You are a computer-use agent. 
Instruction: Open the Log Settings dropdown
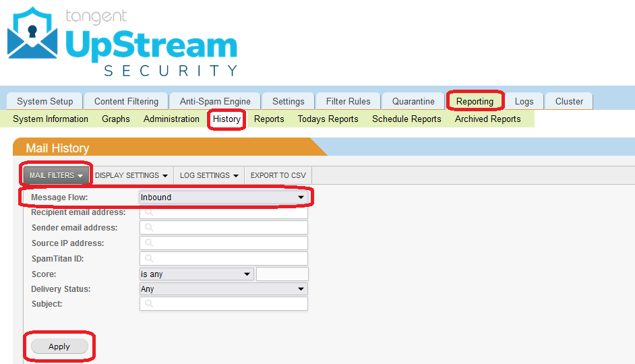tap(209, 175)
